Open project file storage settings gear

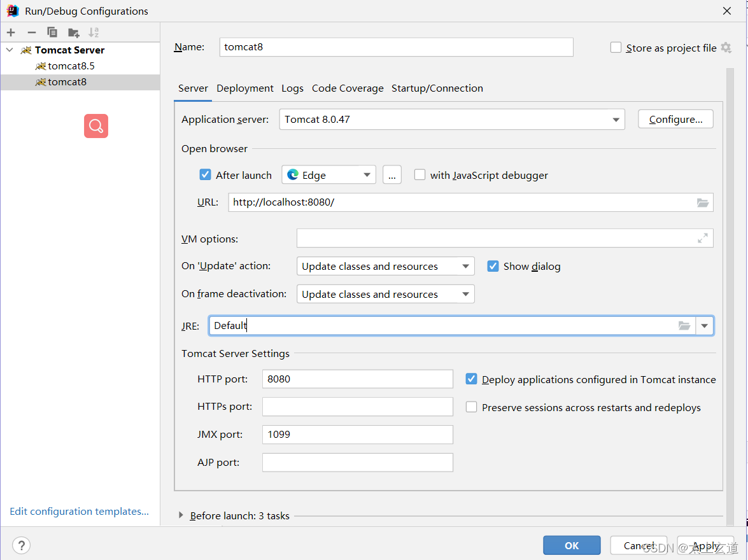tap(726, 48)
